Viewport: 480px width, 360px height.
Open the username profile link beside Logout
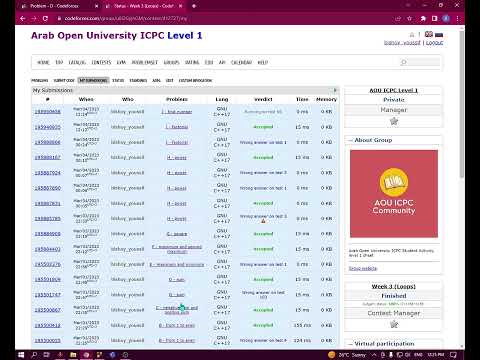[x=402, y=43]
